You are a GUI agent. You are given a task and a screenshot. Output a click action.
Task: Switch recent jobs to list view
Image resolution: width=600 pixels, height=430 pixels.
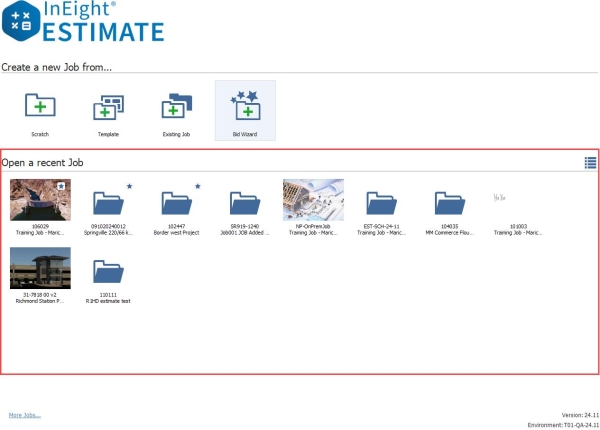click(590, 163)
